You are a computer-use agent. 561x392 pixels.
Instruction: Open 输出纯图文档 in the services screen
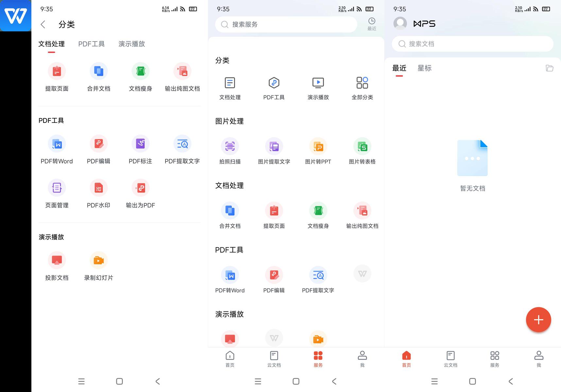[362, 215]
